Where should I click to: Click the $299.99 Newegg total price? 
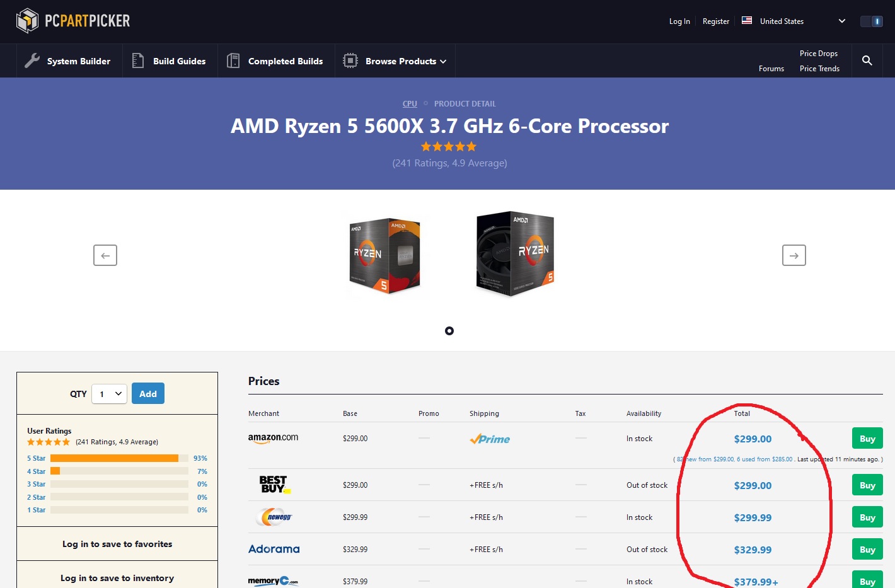(x=753, y=517)
